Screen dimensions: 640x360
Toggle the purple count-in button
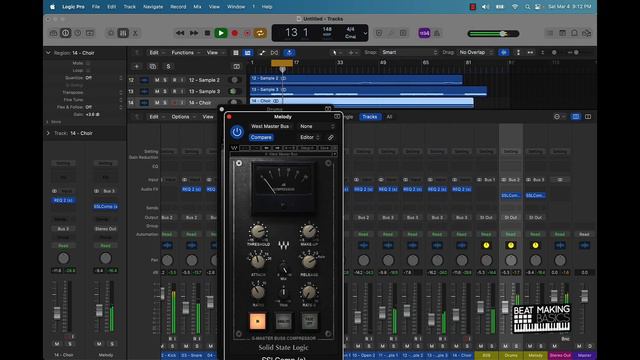coord(424,33)
